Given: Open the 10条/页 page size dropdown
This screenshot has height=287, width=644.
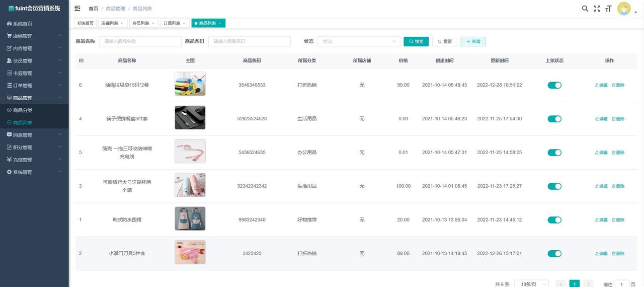Looking at the screenshot, I should pyautogui.click(x=531, y=284).
